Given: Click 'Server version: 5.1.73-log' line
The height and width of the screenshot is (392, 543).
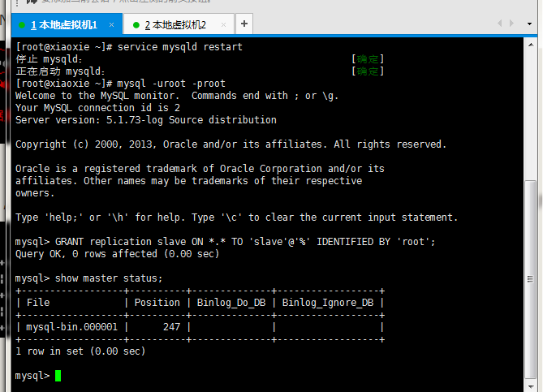Looking at the screenshot, I should pyautogui.click(x=146, y=120).
